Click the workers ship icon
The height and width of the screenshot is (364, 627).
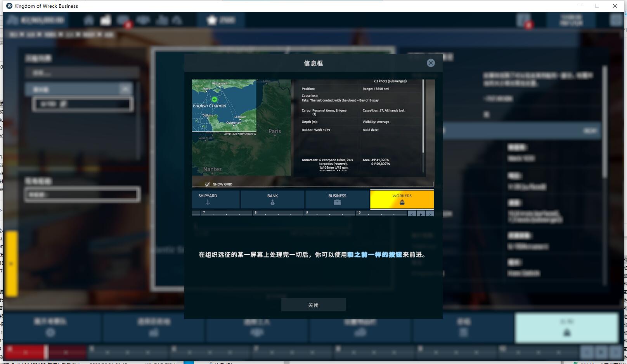(402, 202)
